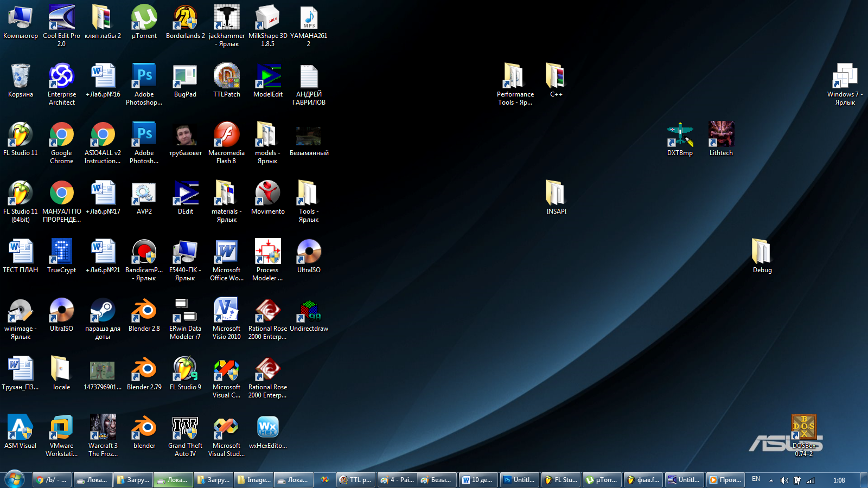Open DXTBmp shortcut

coord(680,140)
